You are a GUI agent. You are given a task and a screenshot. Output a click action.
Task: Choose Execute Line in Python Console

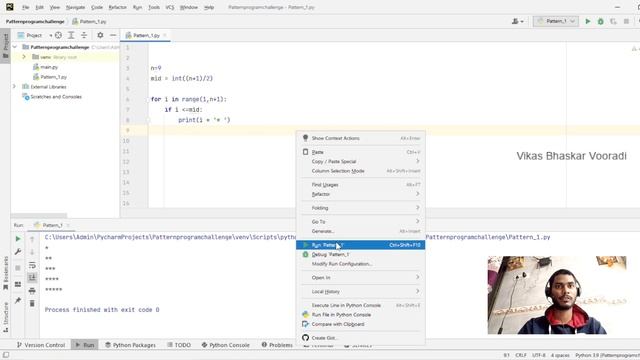tap(360, 305)
